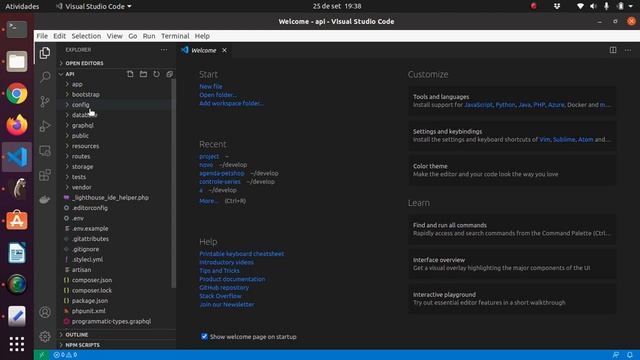Open editor more actions ellipsis
This screenshot has width=640, height=360.
click(x=628, y=50)
